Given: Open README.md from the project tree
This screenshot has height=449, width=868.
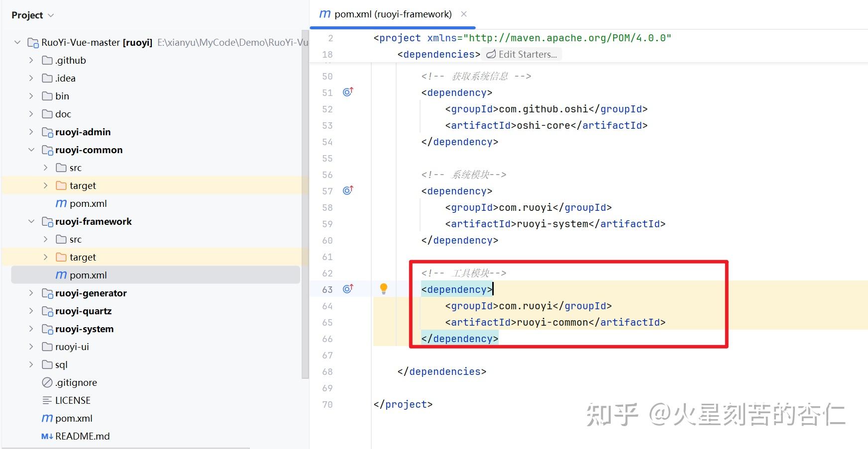Looking at the screenshot, I should pyautogui.click(x=76, y=436).
